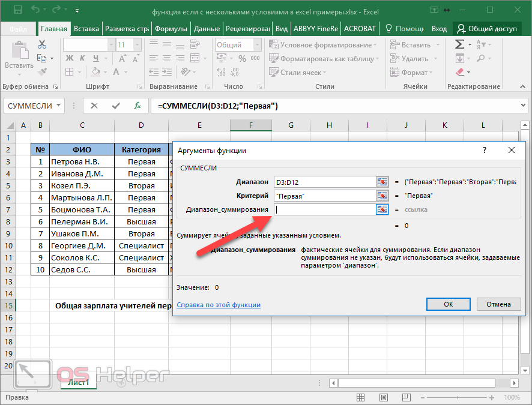This screenshot has height=405, width=532.
Task: Switch to the Формулы tab
Action: pos(171,29)
